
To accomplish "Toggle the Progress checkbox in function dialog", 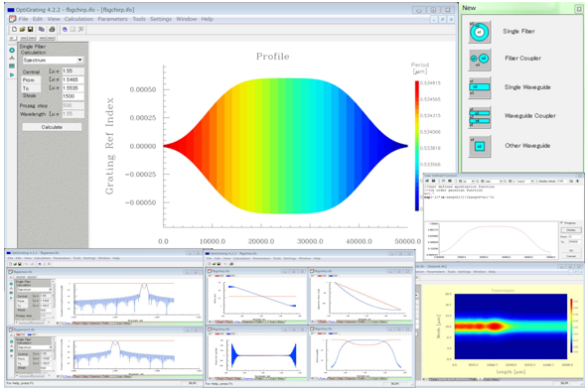I will point(562,223).
